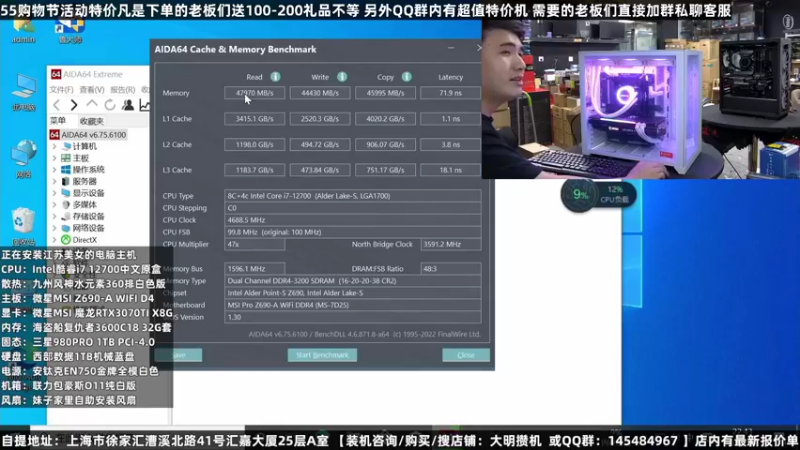Click the L2 Cache Read value 1198.0 GB/s
This screenshot has height=450, width=800.
(255, 144)
